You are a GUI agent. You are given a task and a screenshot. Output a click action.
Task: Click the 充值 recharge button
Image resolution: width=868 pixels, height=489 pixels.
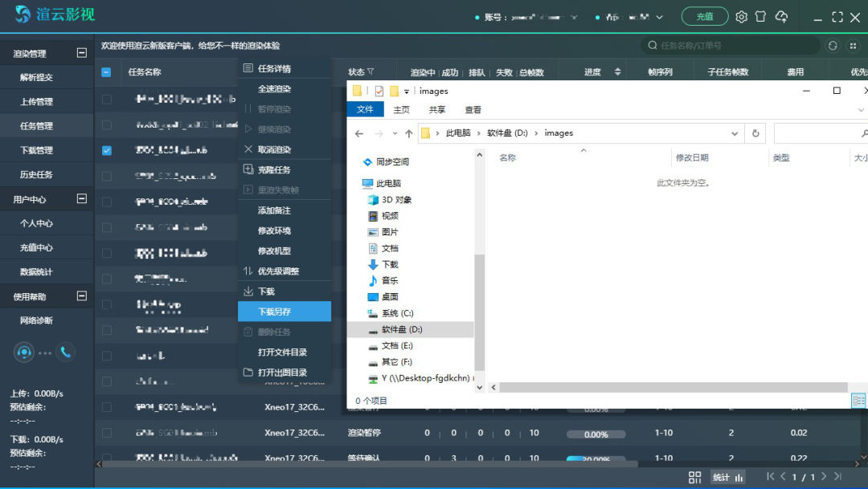click(x=704, y=17)
